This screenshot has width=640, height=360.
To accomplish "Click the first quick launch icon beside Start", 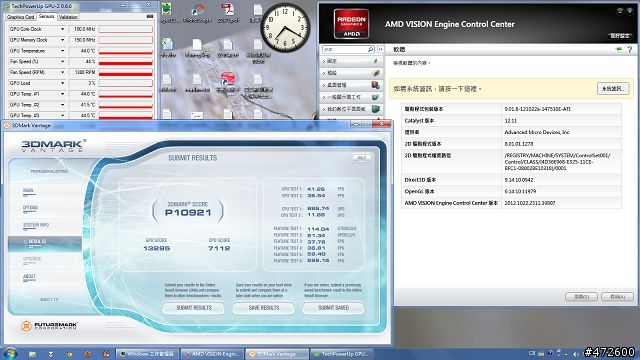I will (x=32, y=354).
